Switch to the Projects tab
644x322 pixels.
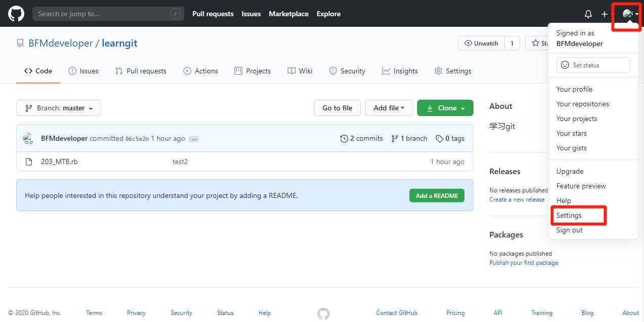[253, 71]
